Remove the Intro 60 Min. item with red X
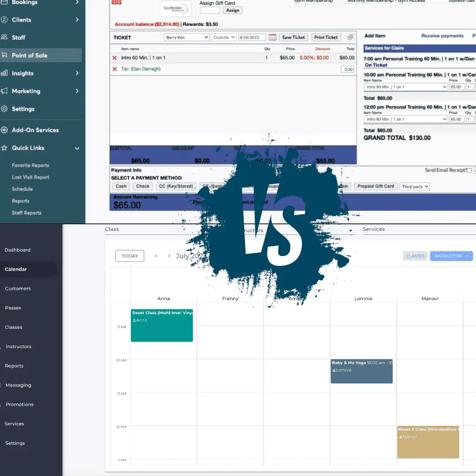 (115, 58)
